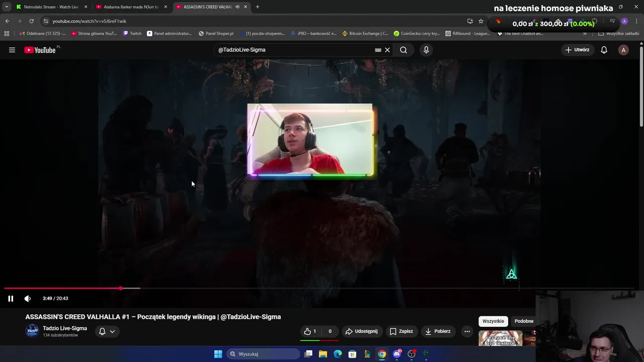The image size is (644, 362).
Task: Open more video actions ellipsis menu
Action: (467, 331)
